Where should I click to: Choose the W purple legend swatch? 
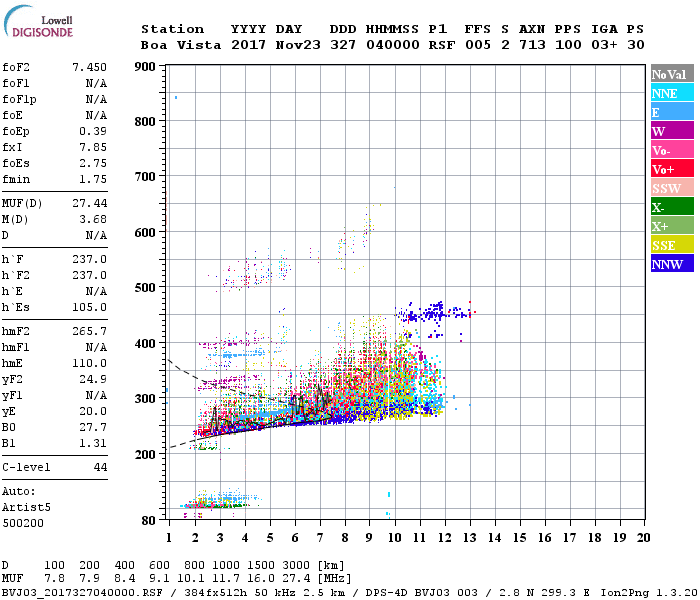[672, 131]
